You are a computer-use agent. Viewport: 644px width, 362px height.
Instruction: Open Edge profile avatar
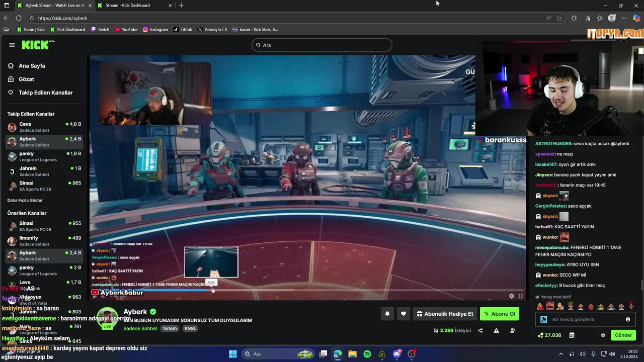coord(612,18)
